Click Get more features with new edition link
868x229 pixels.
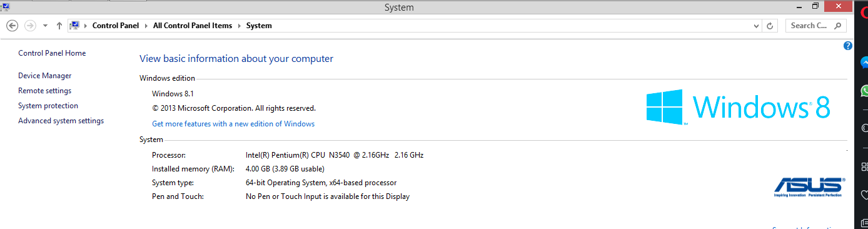click(x=233, y=124)
